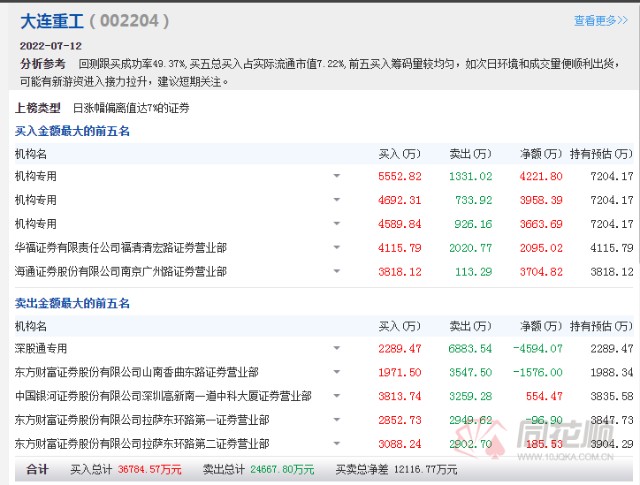
Task: Click net value 2095.02
Action: tap(541, 248)
